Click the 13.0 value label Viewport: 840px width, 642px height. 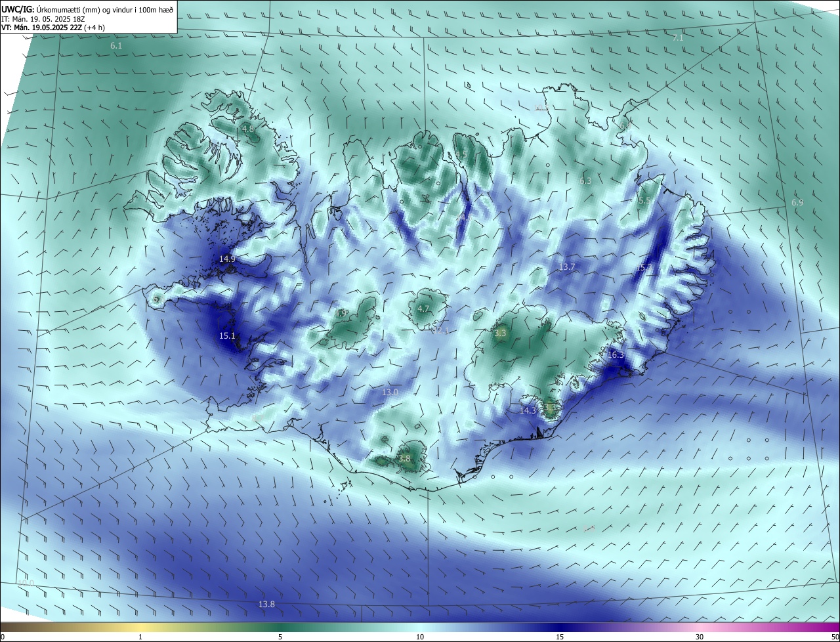(390, 393)
